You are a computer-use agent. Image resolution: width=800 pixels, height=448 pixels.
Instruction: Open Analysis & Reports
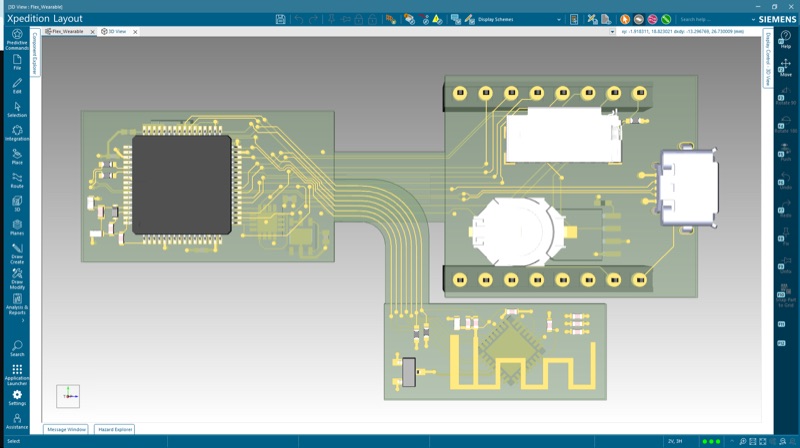click(17, 304)
